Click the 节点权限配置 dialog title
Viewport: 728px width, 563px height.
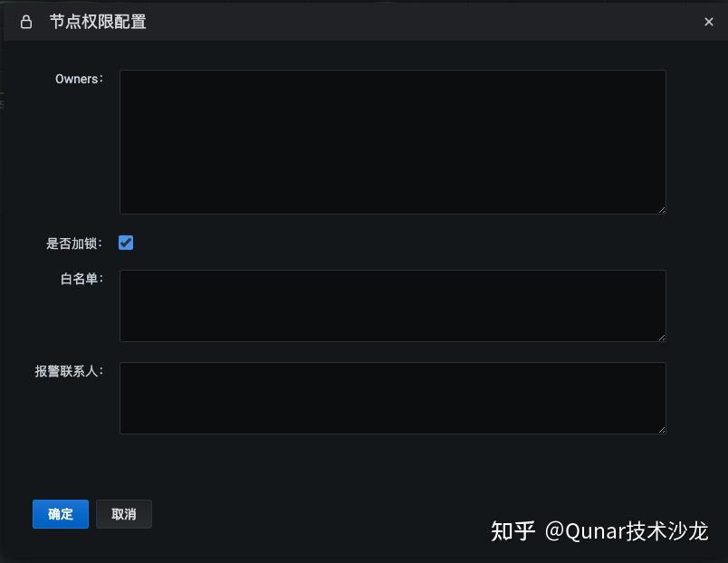coord(98,22)
